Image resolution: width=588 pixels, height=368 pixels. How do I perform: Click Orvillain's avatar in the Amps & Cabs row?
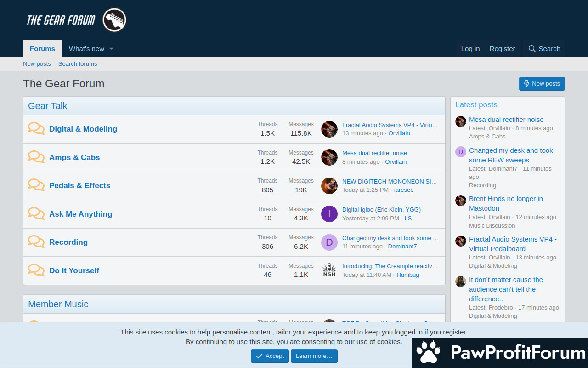click(x=329, y=157)
